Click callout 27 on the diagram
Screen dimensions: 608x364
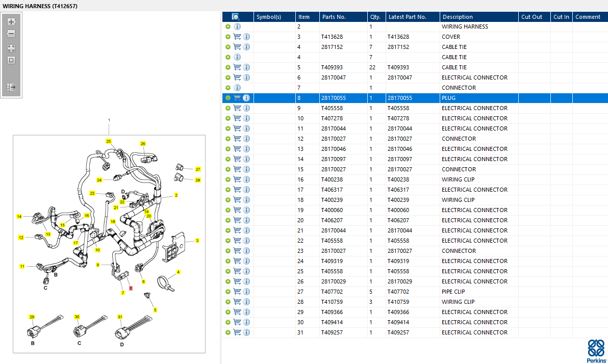coord(198,169)
